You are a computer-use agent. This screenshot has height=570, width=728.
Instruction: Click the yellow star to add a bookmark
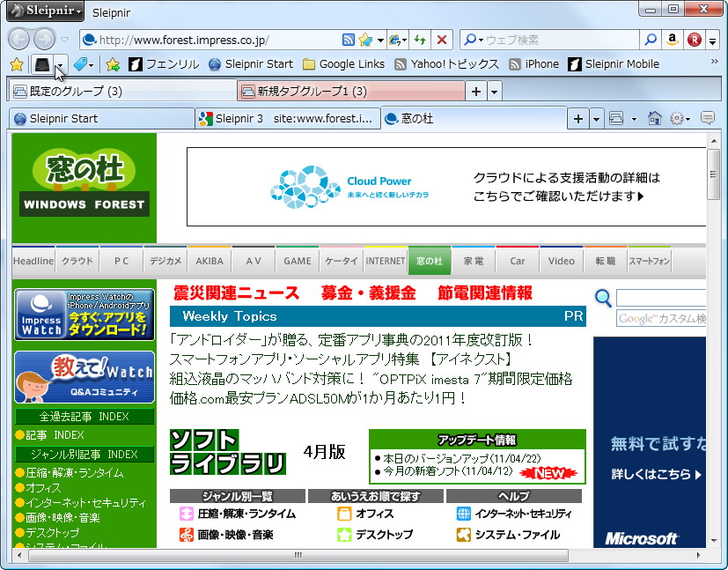click(x=16, y=63)
